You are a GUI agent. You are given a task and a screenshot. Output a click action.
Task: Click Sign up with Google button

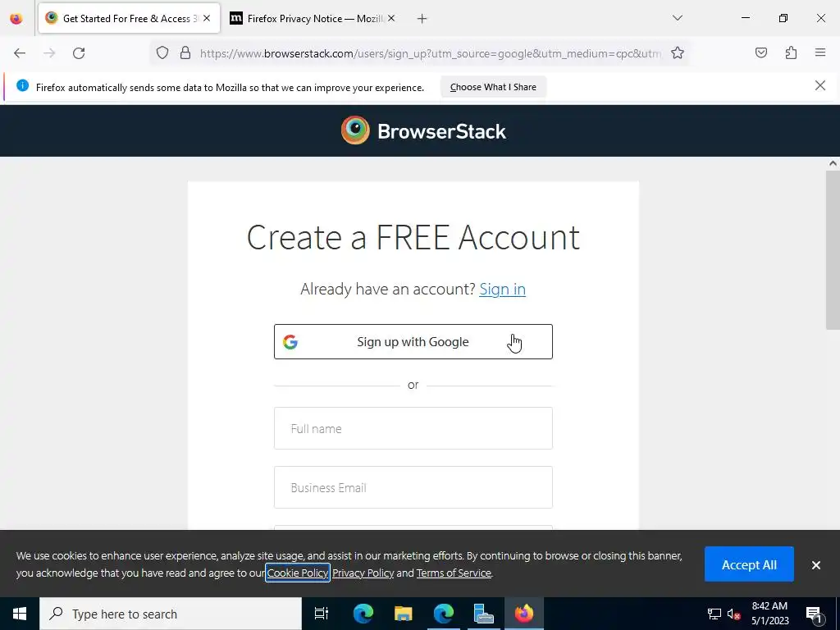(x=413, y=342)
